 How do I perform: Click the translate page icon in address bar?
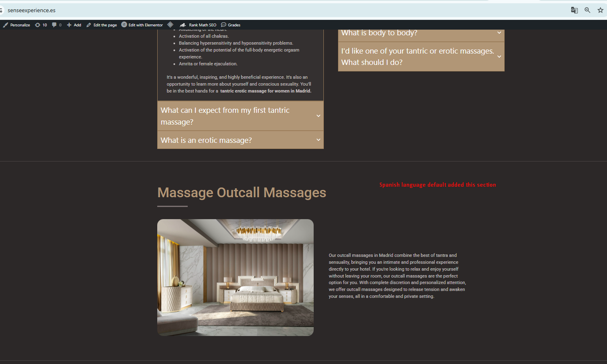(574, 10)
